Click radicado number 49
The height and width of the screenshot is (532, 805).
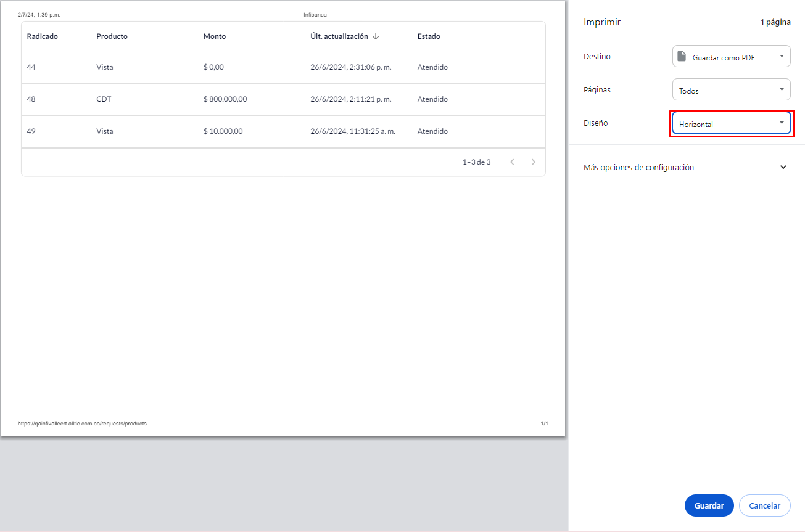(x=31, y=131)
